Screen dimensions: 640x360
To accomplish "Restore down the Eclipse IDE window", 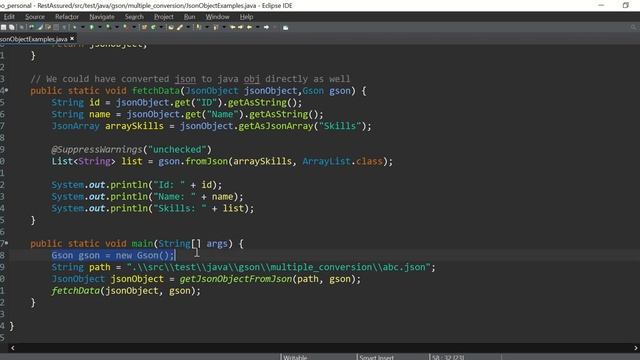I will point(626,5).
